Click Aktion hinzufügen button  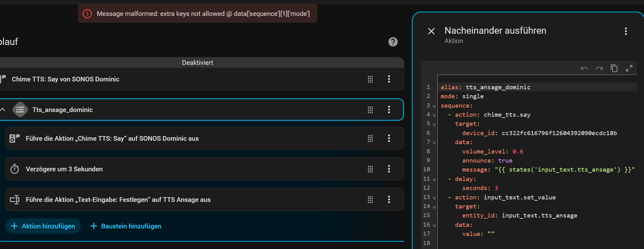pos(43,226)
